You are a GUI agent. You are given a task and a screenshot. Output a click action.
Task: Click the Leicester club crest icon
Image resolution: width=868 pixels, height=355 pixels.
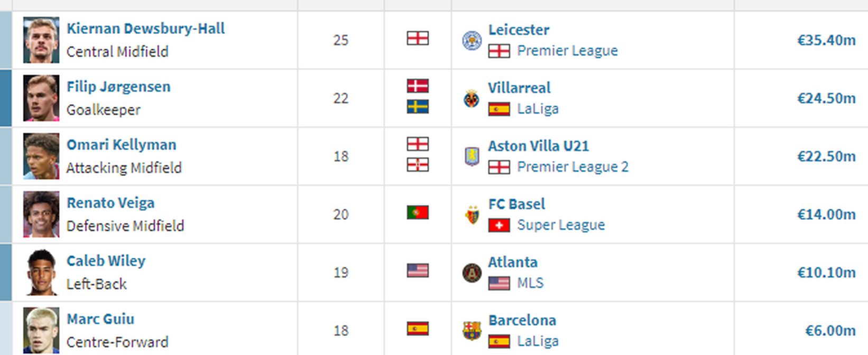pos(472,41)
